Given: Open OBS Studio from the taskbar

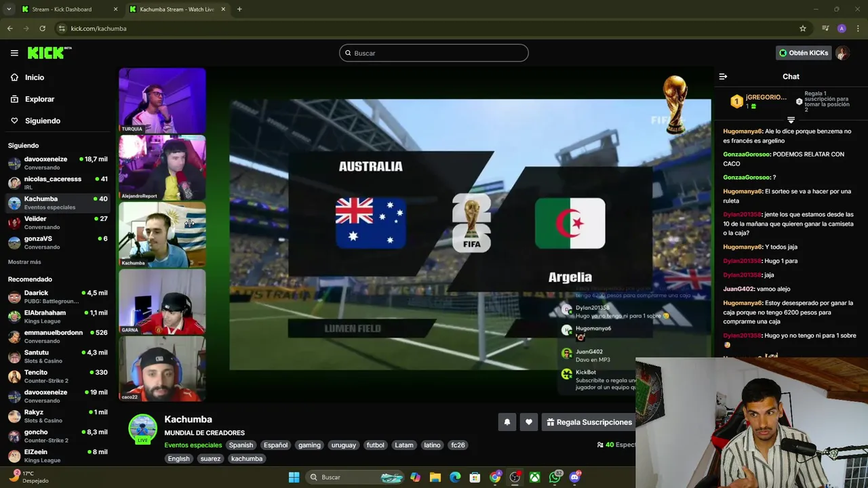Looking at the screenshot, I should tap(515, 477).
